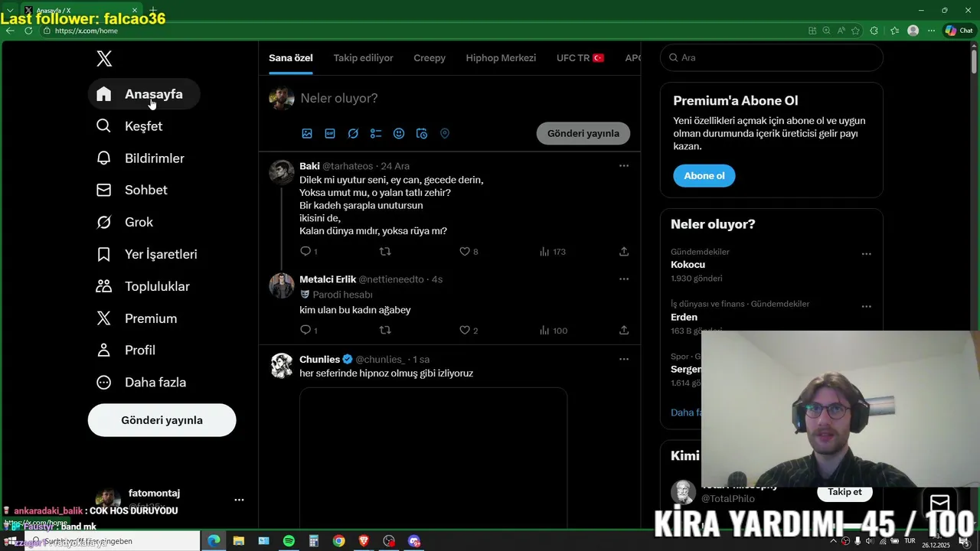
Task: Open browser Settings and more menu
Action: (932, 31)
